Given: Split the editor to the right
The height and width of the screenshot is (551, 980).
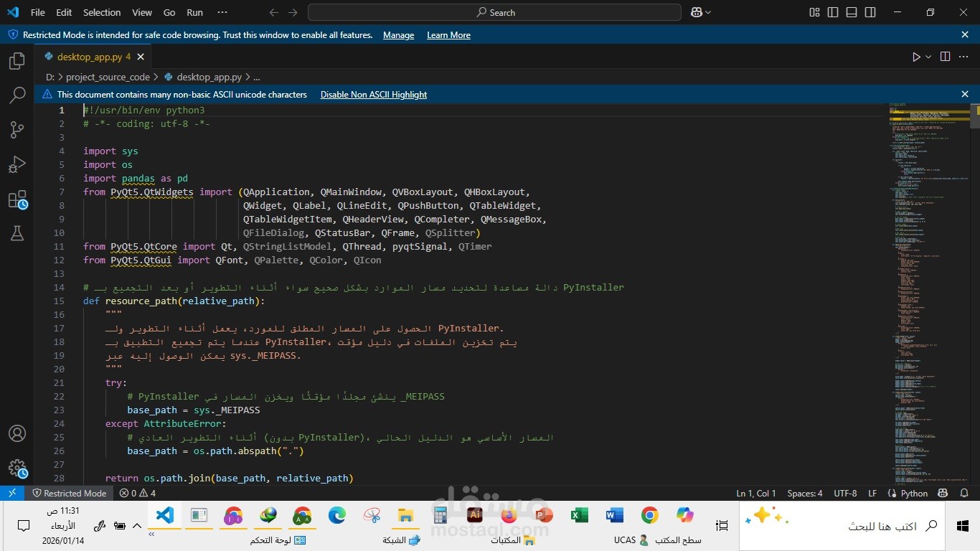Looking at the screenshot, I should 945,57.
